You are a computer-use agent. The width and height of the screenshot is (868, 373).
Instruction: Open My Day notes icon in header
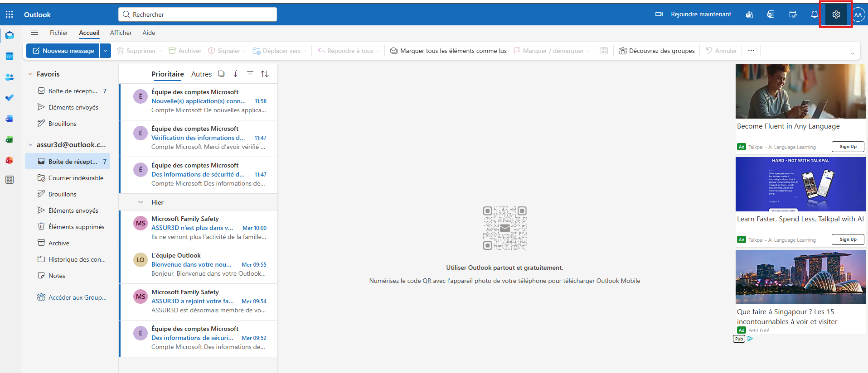[x=793, y=14]
